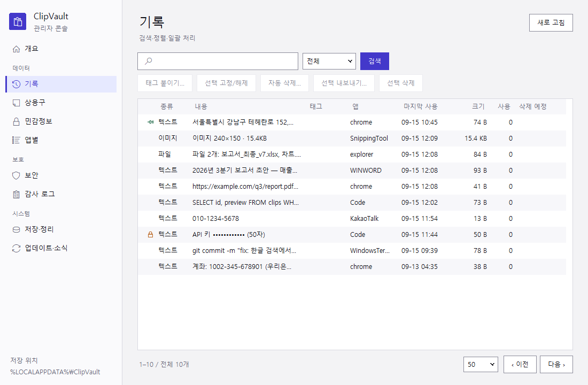
Task: Sort by the 종류 column header
Action: [166, 106]
